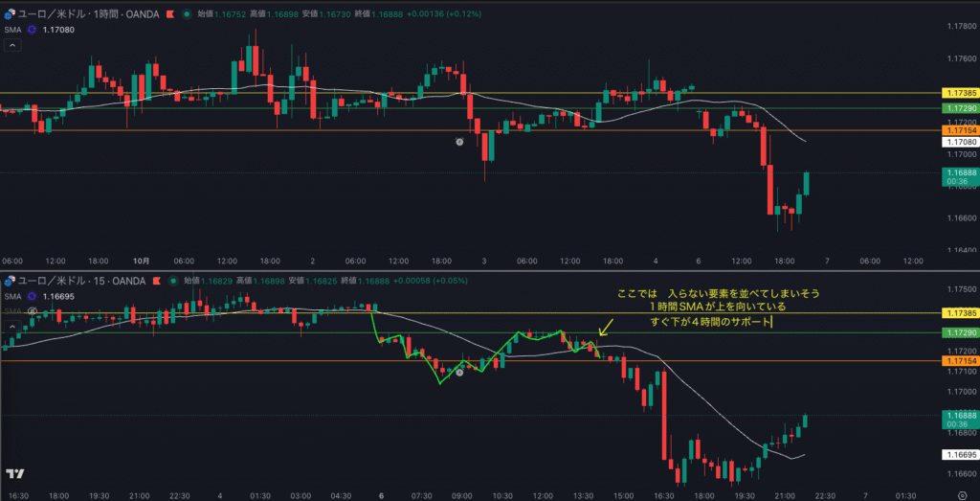Open chart settings via the bottom-right gear icon
The image size is (980, 501).
[962, 496]
